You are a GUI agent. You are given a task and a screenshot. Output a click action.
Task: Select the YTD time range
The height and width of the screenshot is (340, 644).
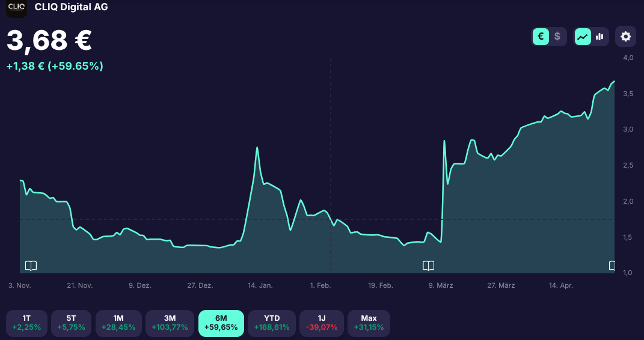(x=272, y=323)
